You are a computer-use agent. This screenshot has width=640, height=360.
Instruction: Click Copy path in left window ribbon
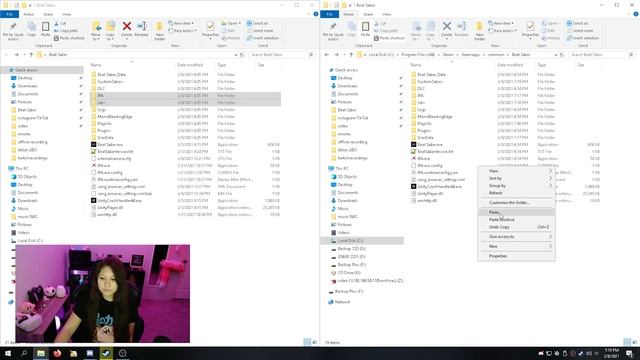tap(66, 31)
